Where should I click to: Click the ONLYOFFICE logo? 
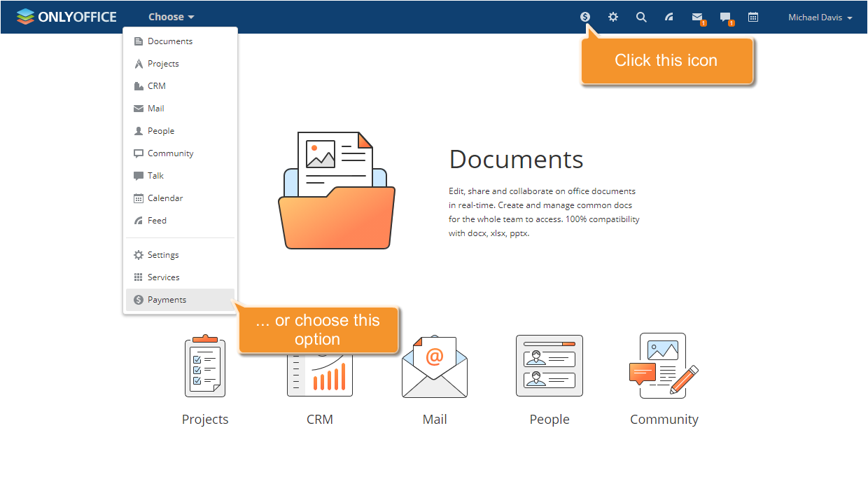pyautogui.click(x=66, y=17)
